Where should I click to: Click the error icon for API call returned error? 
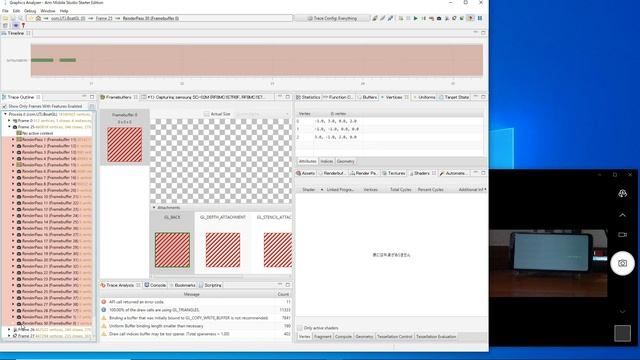pyautogui.click(x=104, y=302)
